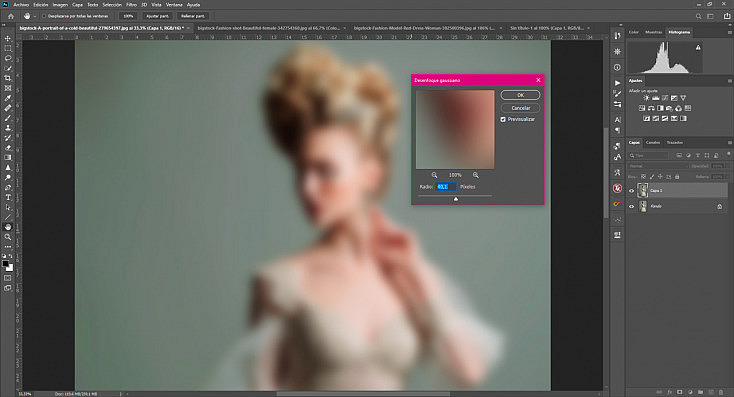Click the 100% zoom button
Screen dimensions: 734x397
point(128,16)
